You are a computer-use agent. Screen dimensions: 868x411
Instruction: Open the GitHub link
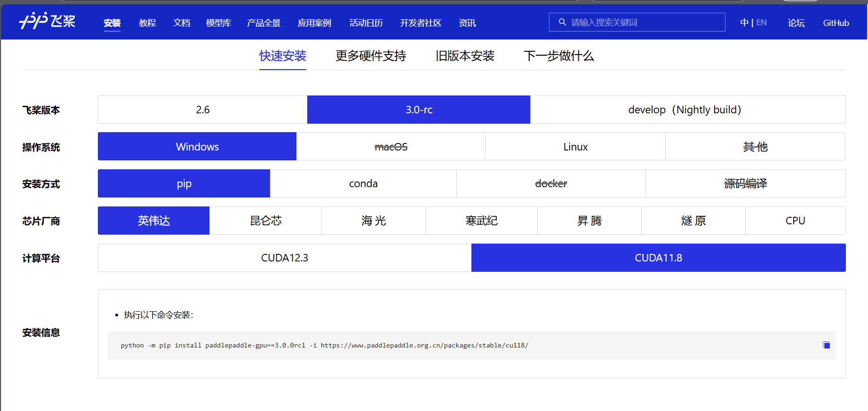[836, 23]
